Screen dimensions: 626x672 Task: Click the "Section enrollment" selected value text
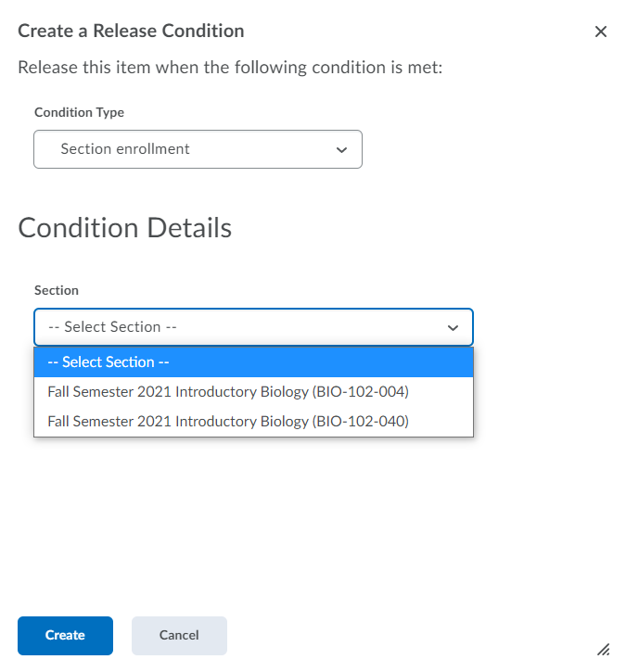coord(125,149)
